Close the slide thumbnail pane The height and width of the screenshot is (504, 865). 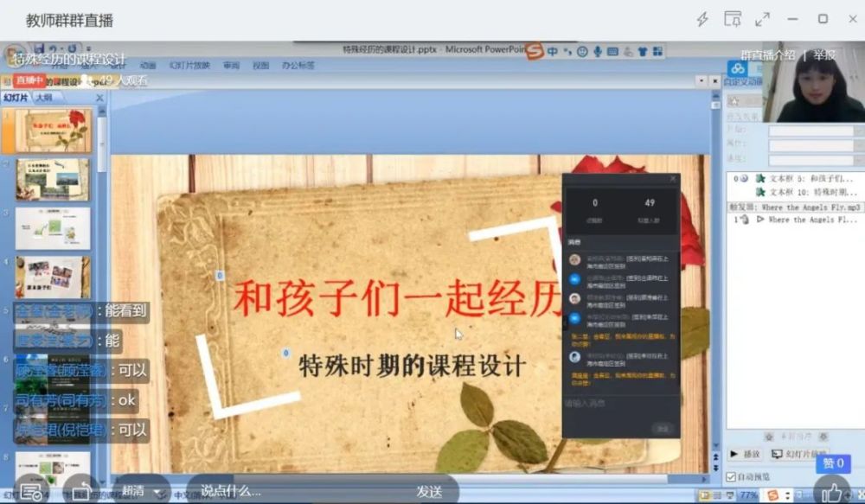(x=99, y=98)
